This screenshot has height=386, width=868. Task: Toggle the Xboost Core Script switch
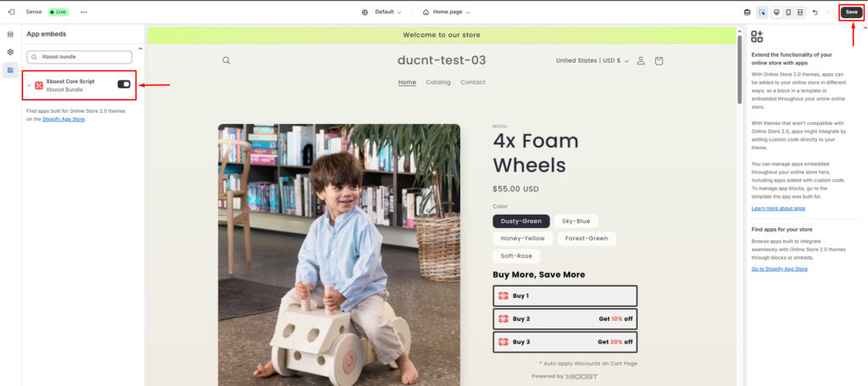pyautogui.click(x=124, y=84)
